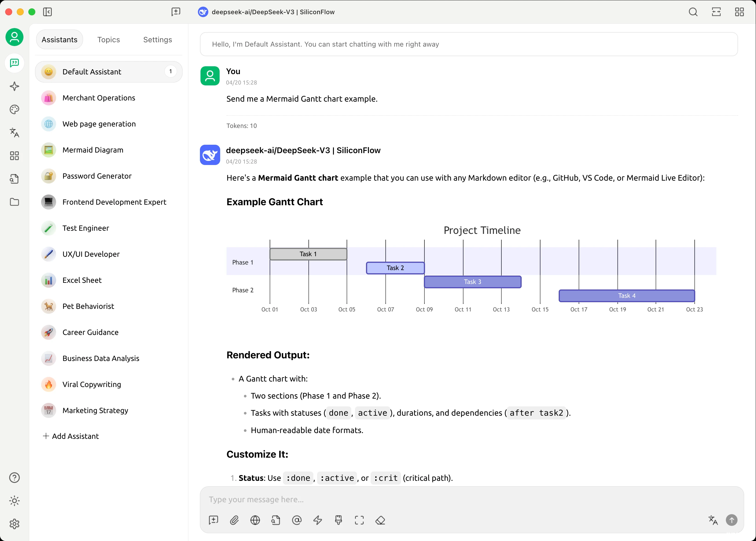This screenshot has height=541, width=756.
Task: Open the Knowledge Base sidebar icon
Action: [14, 179]
